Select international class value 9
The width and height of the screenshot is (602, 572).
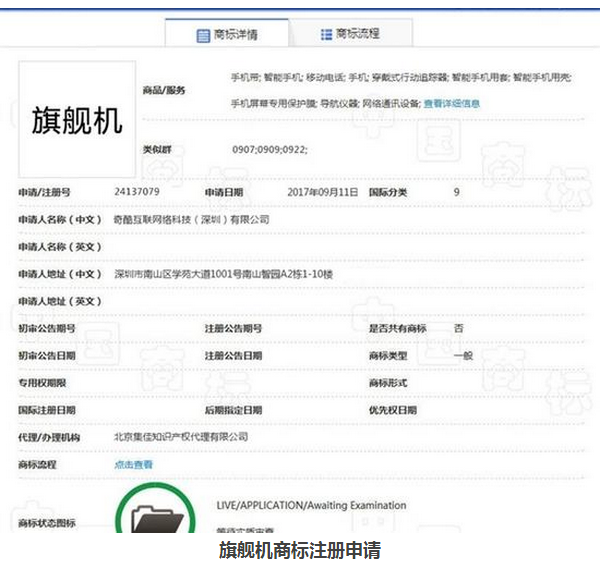tap(456, 192)
